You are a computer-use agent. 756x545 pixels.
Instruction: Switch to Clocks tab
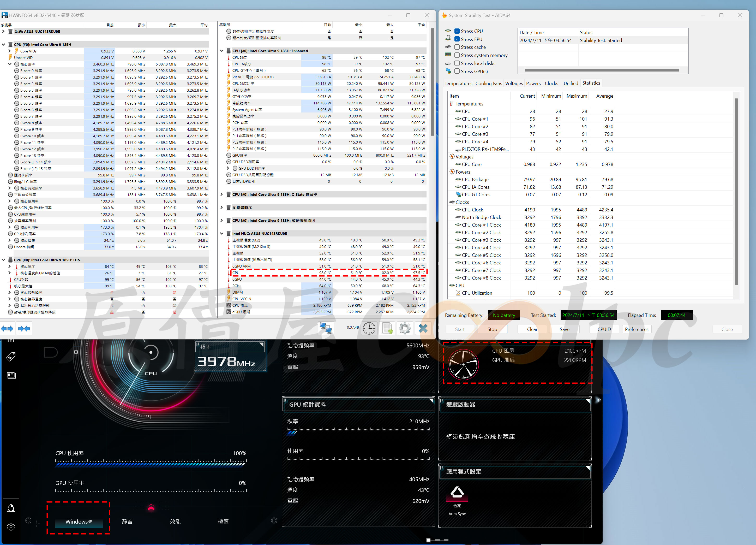(551, 83)
